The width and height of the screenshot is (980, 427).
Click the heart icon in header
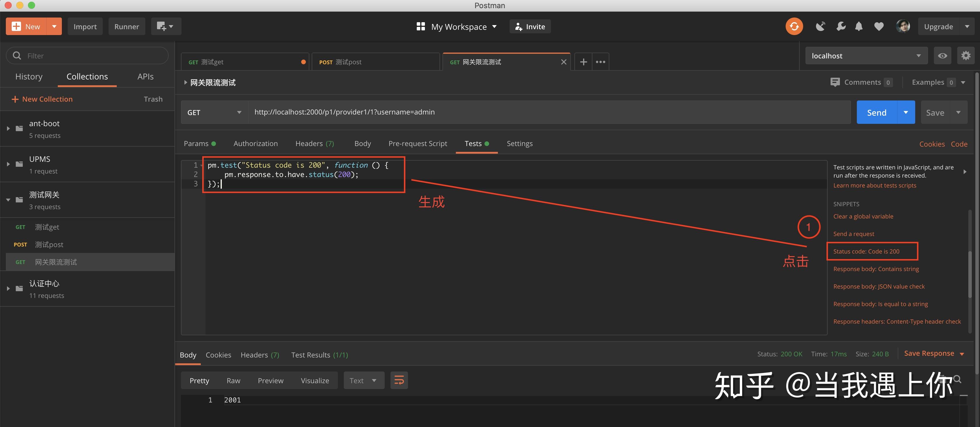(879, 26)
